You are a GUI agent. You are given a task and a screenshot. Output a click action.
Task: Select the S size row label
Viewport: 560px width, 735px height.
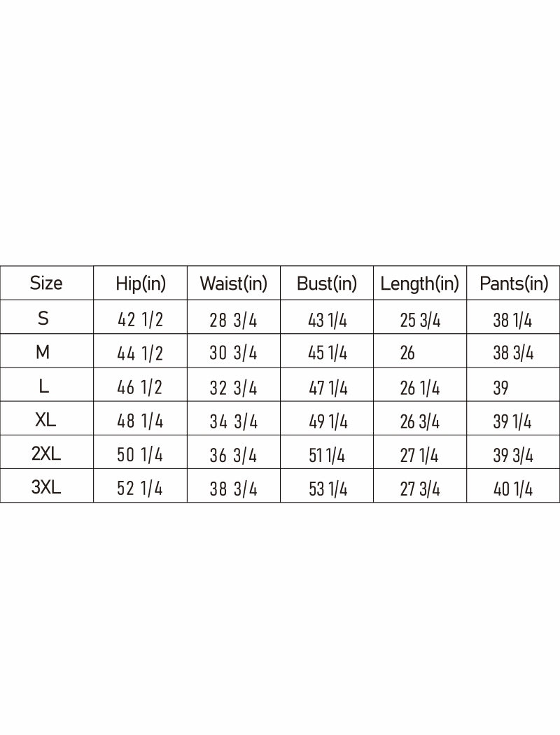(x=43, y=318)
